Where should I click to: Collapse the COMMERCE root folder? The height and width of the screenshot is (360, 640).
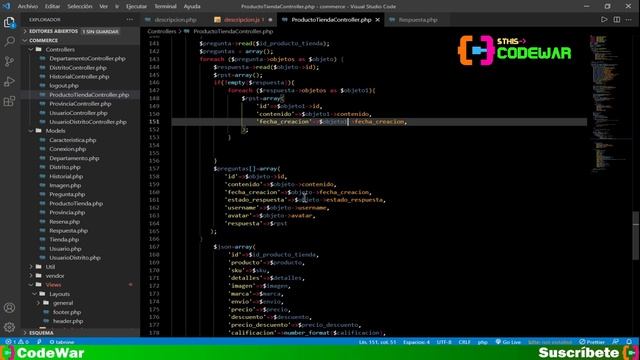[x=80, y=40]
